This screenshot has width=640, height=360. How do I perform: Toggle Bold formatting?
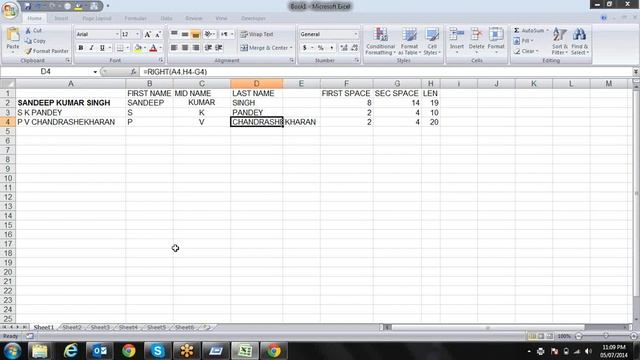click(81, 48)
